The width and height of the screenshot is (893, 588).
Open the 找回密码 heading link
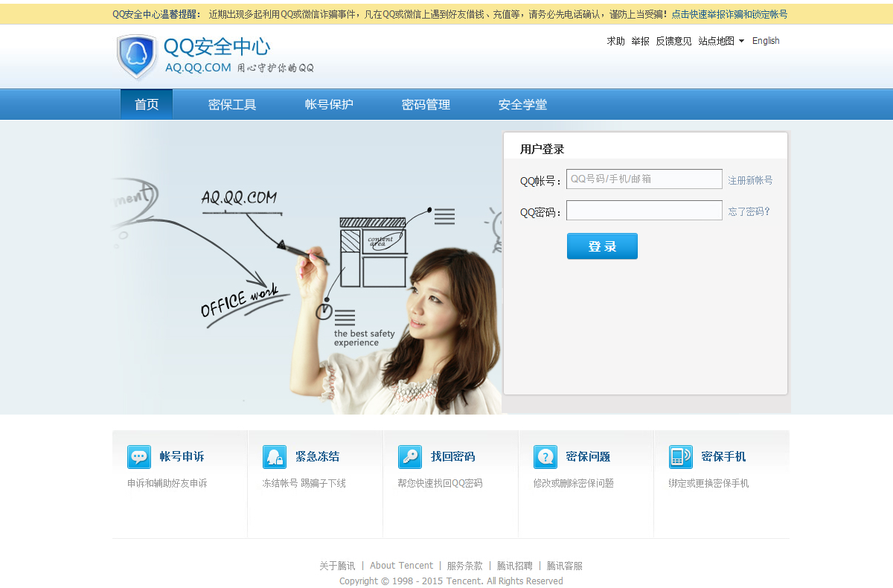click(x=452, y=456)
